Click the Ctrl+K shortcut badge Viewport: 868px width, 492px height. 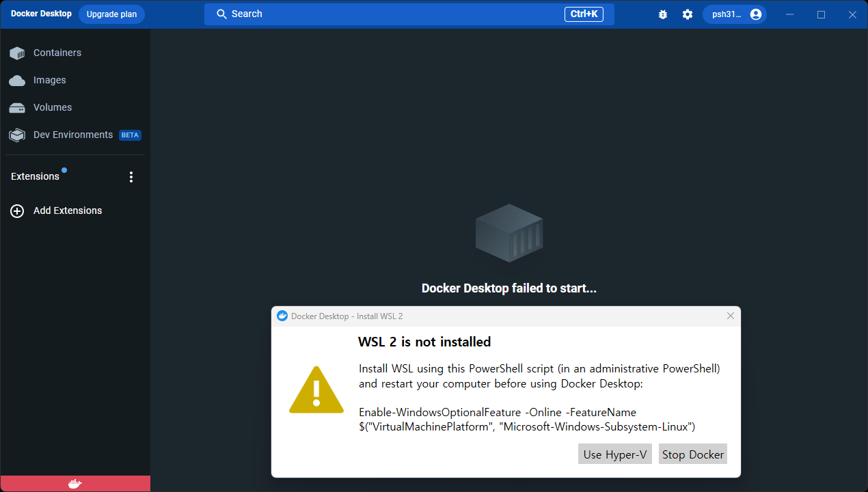584,14
